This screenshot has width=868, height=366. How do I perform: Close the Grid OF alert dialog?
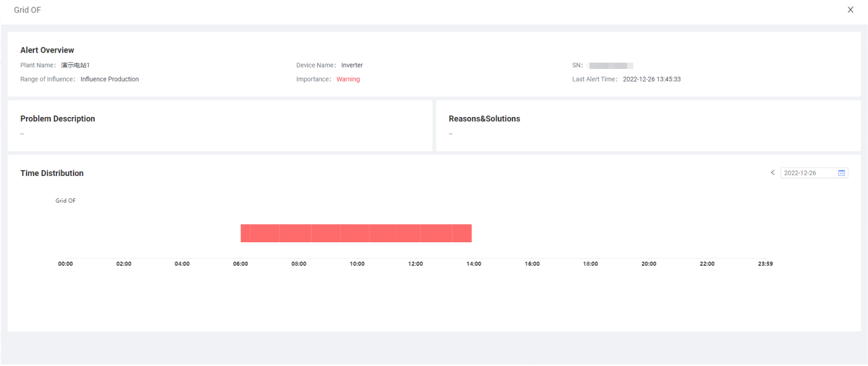point(850,10)
